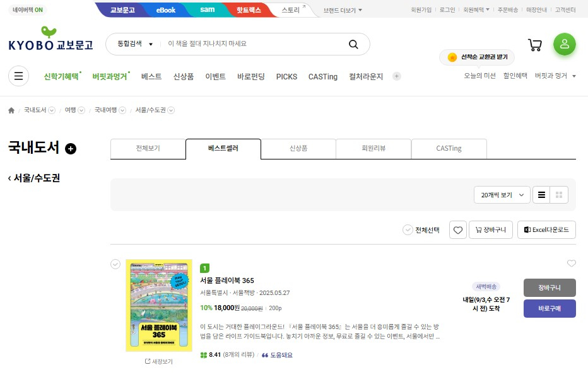Select the 회원리뷰 tab
This screenshot has height=382, width=588.
[373, 149]
